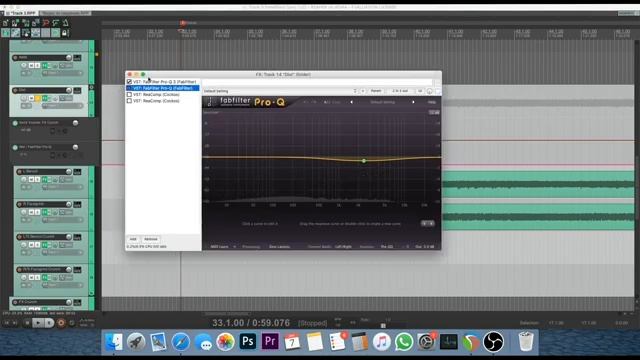Disable the FabFilter Pro-Q 3 effect checkbox
Image resolution: width=640 pixels, height=360 pixels.
(129, 82)
